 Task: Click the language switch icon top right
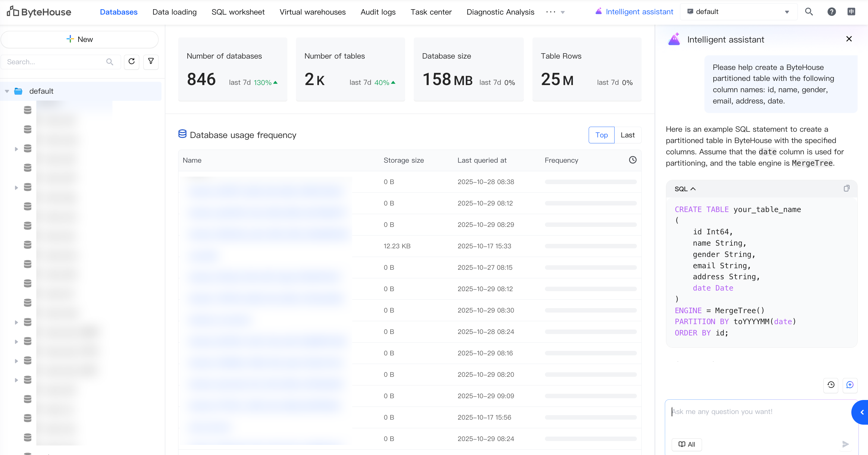click(x=851, y=12)
